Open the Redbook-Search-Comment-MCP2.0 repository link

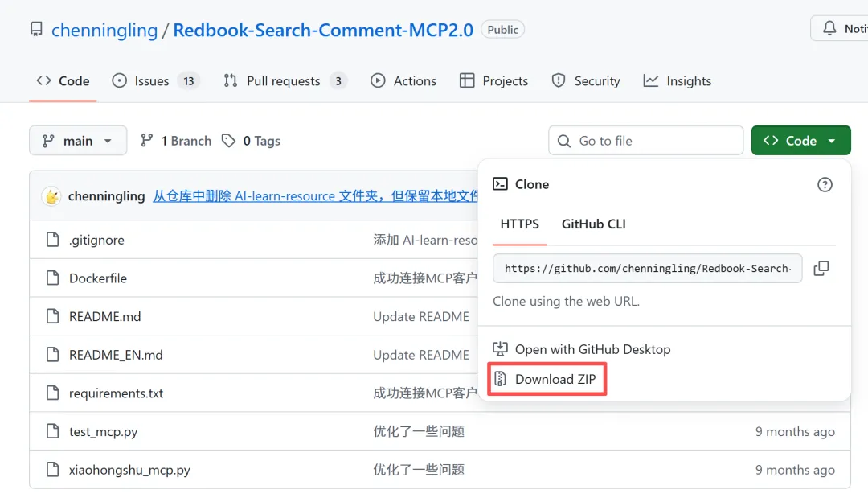(x=323, y=30)
